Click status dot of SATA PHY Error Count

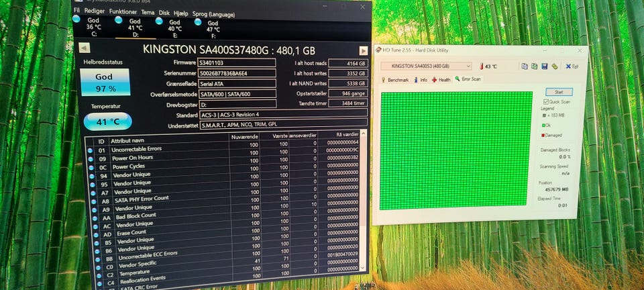click(93, 201)
